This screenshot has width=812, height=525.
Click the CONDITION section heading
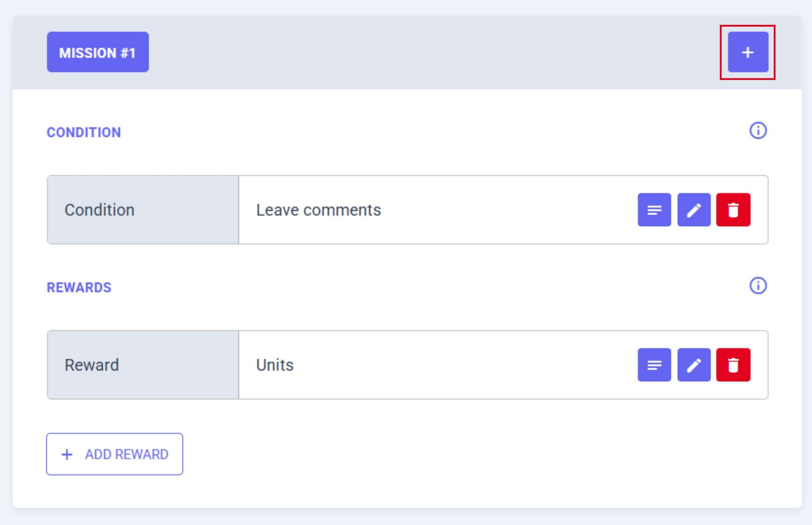(x=84, y=132)
